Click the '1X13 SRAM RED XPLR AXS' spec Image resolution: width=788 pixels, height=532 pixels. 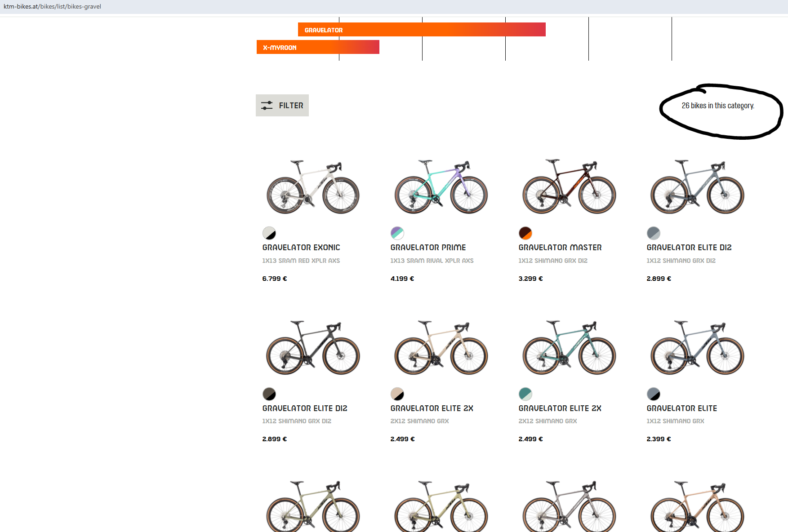[x=301, y=261]
